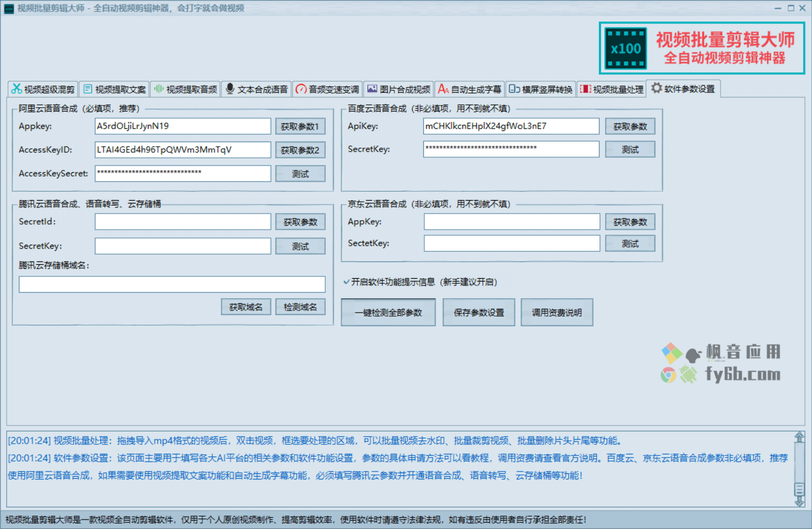The height and width of the screenshot is (529, 812).
Task: Click 测试 button in 阿里云语音合成 group
Action: click(300, 174)
